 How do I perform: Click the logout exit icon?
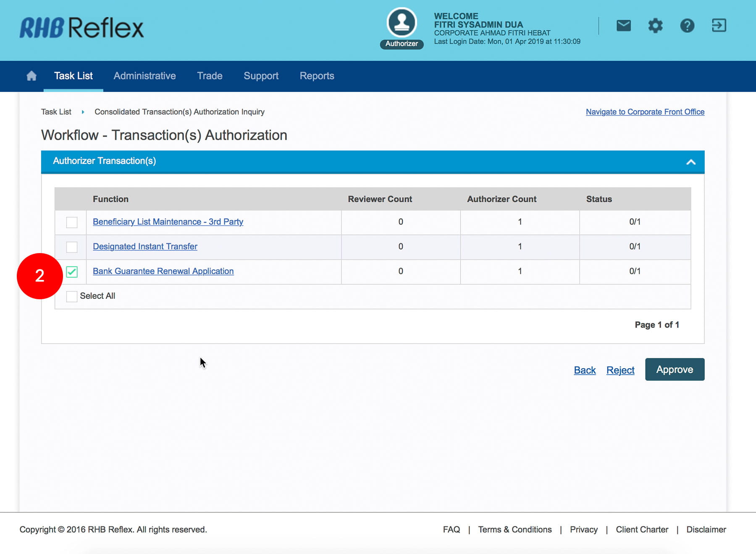click(719, 26)
